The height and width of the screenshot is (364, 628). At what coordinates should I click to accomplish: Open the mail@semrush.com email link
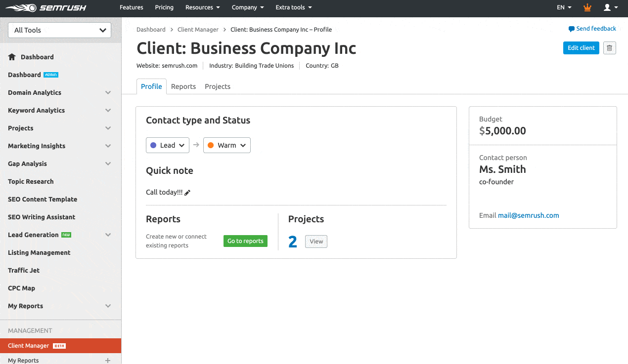[528, 215]
